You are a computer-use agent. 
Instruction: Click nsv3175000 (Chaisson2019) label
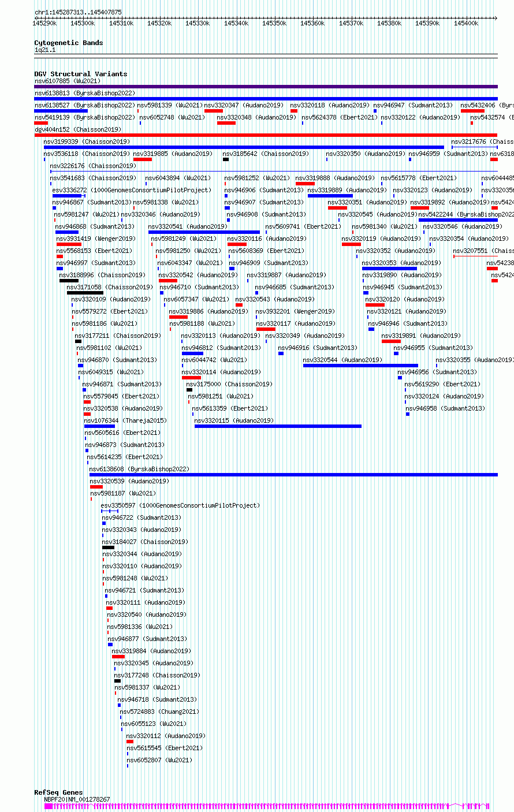(229, 384)
